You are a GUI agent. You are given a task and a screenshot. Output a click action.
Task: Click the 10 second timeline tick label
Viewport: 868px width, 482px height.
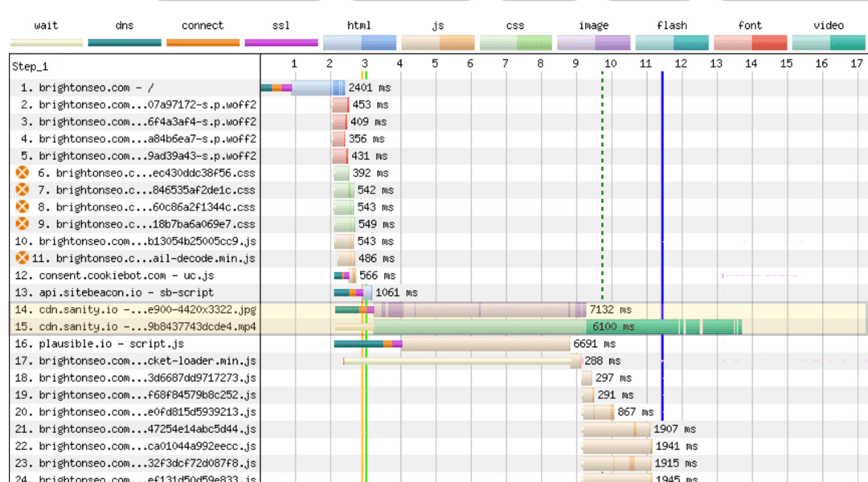pyautogui.click(x=610, y=63)
